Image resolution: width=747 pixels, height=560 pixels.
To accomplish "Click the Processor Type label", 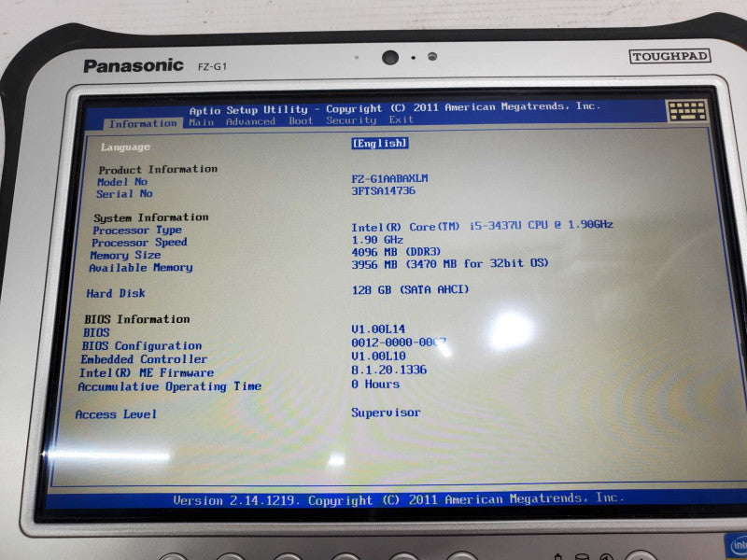I will 137,230.
